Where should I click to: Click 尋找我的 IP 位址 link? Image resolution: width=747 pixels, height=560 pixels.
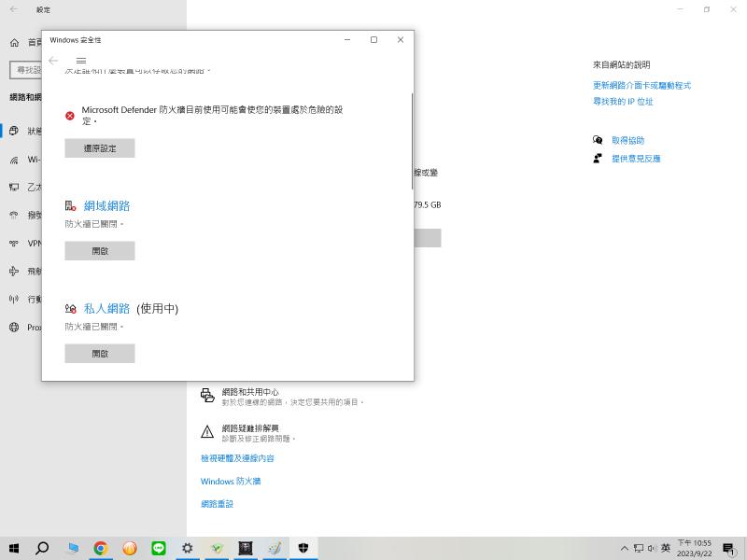(623, 102)
